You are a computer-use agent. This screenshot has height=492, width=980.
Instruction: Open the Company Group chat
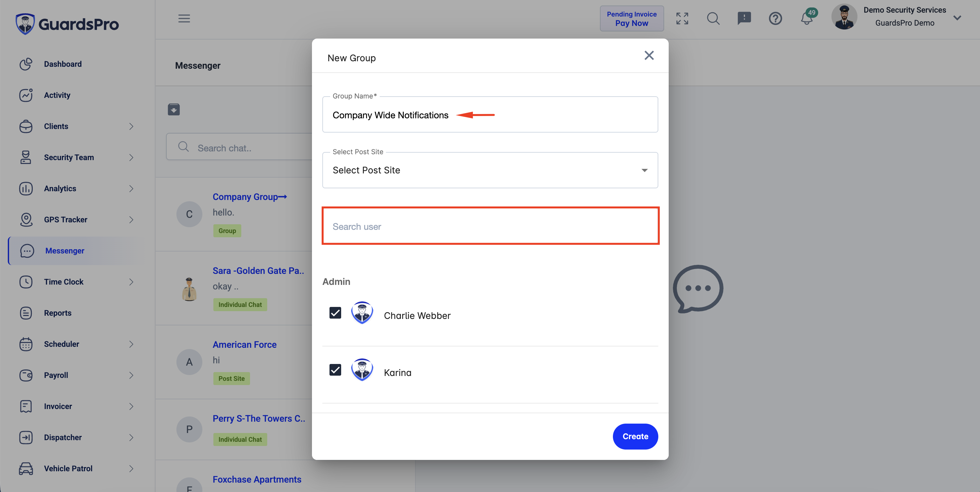[x=250, y=196]
